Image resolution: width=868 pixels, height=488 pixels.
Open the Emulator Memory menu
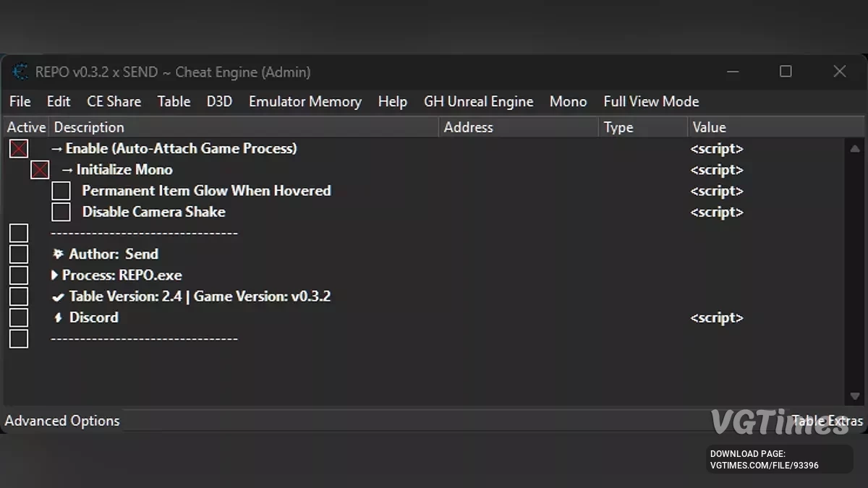coord(305,101)
